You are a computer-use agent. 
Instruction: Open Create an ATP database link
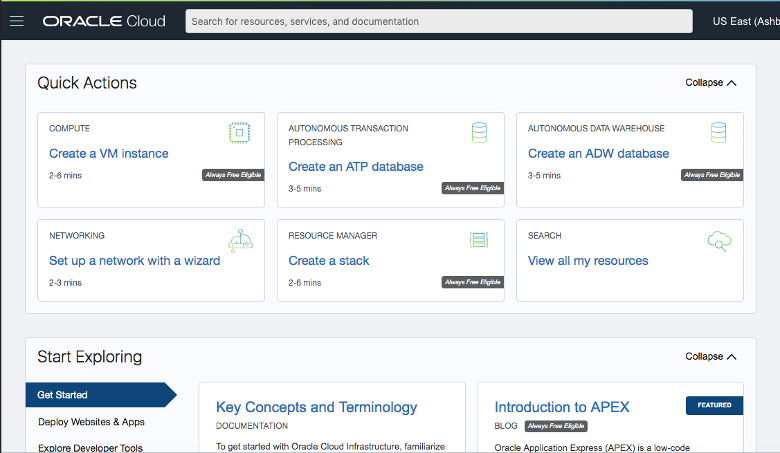pyautogui.click(x=356, y=167)
